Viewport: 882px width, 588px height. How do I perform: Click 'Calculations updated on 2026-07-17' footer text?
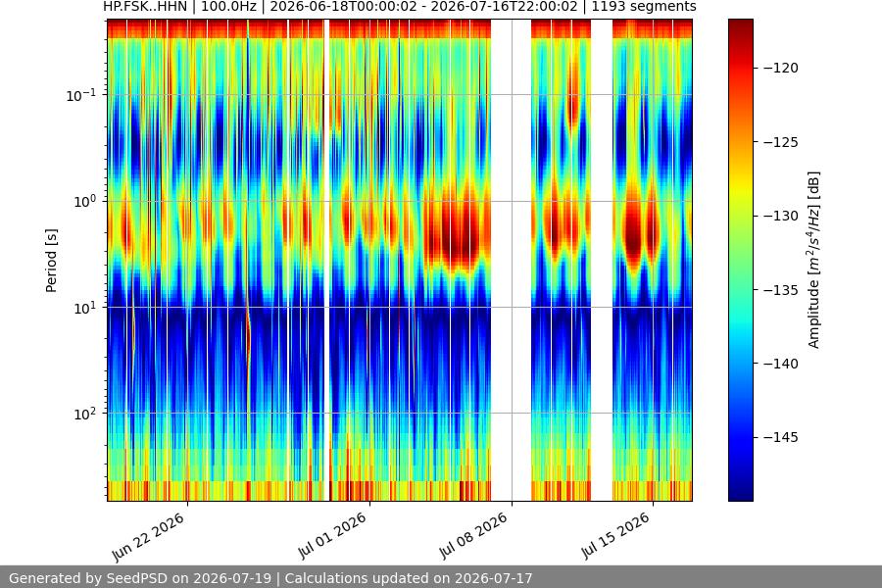coord(409,578)
